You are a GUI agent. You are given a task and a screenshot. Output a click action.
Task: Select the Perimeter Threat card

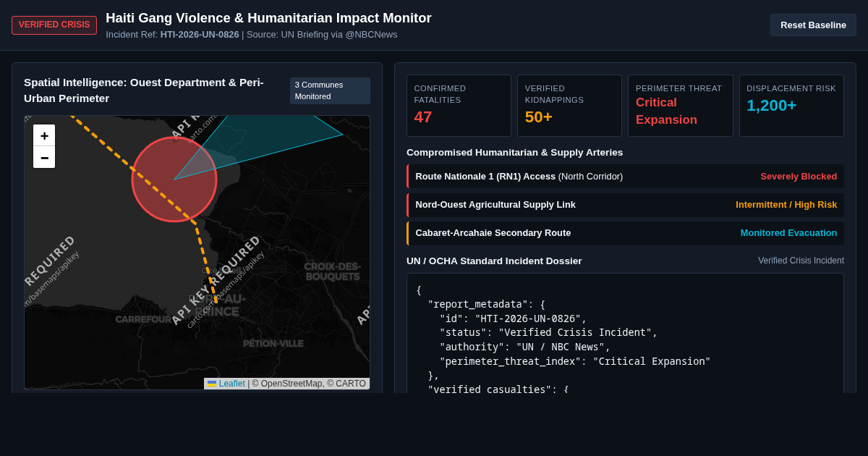click(680, 106)
